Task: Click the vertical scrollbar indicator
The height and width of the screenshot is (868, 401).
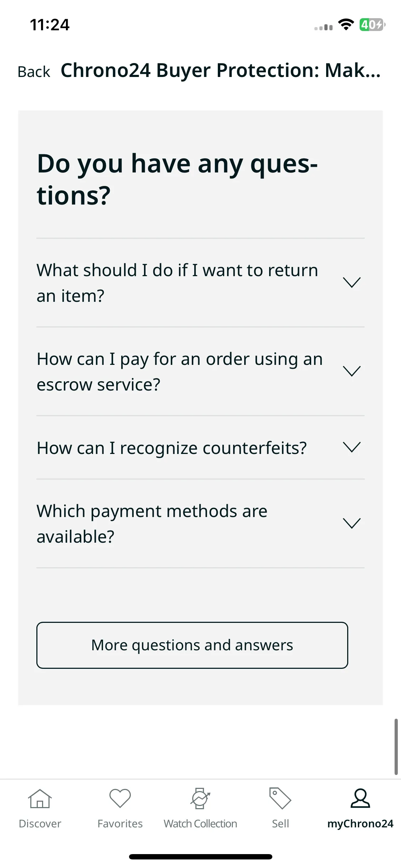Action: click(396, 746)
